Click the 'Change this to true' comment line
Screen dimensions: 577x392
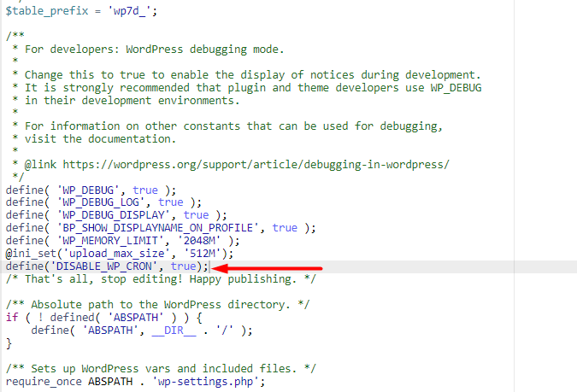(246, 75)
